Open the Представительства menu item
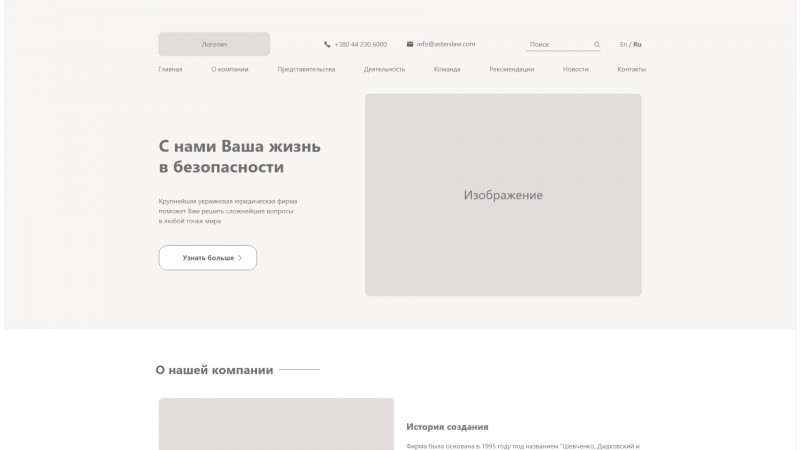This screenshot has width=800, height=450. point(306,69)
